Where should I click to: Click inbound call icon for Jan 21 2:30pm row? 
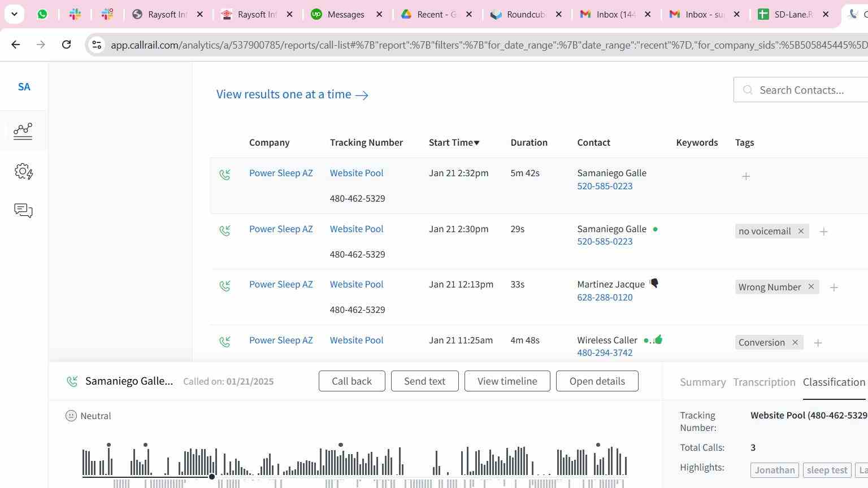click(225, 230)
